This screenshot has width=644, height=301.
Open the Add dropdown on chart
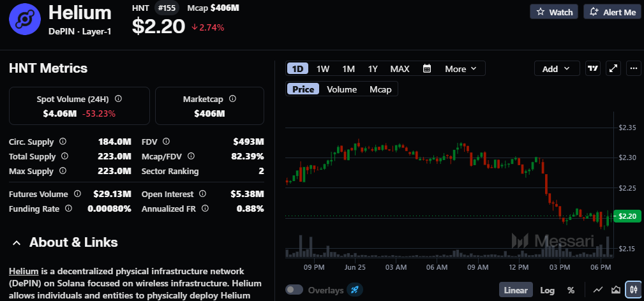point(557,69)
